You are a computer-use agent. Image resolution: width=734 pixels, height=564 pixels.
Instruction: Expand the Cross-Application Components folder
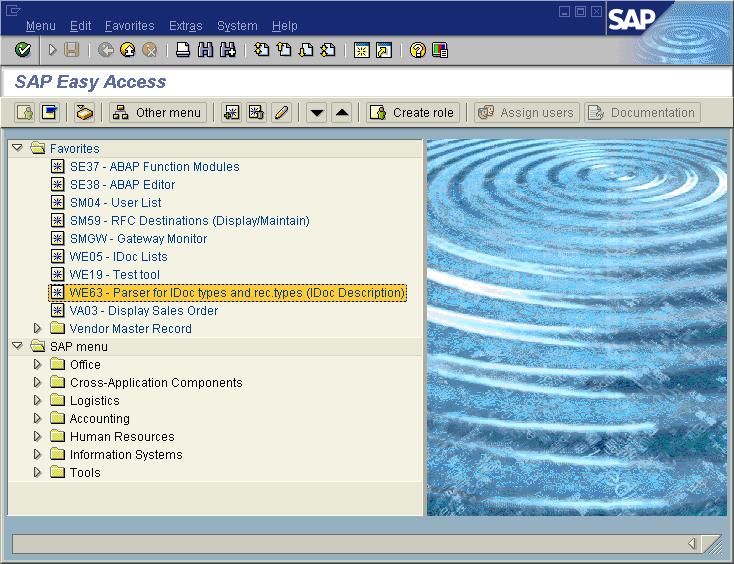pyautogui.click(x=37, y=382)
